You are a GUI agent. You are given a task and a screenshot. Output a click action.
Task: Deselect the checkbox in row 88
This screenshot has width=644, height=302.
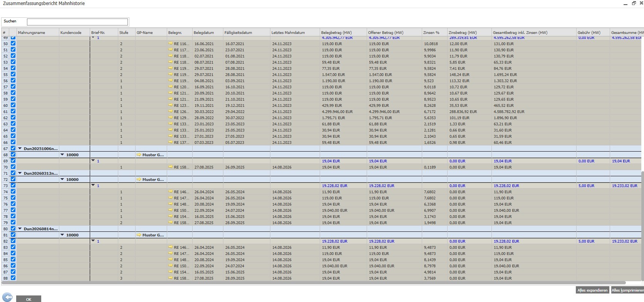click(x=13, y=278)
